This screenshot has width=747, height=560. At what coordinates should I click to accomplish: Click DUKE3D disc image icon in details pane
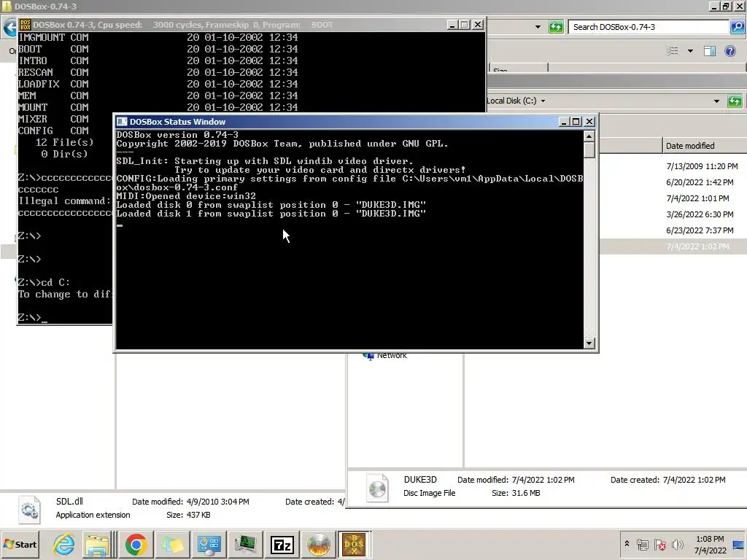tap(377, 488)
